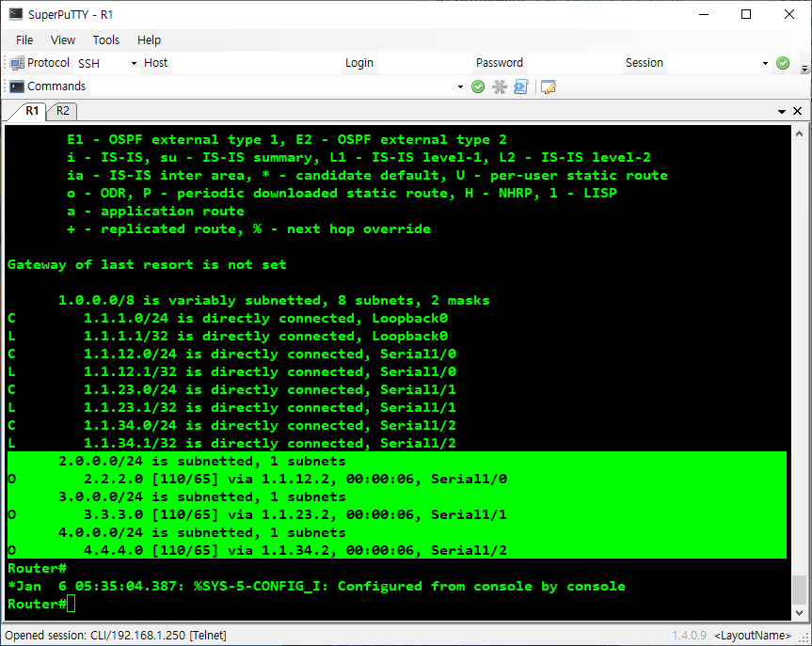Click the 1.1.1.0/24 Loopback0 line
The height and width of the screenshot is (646, 812).
pos(228,318)
